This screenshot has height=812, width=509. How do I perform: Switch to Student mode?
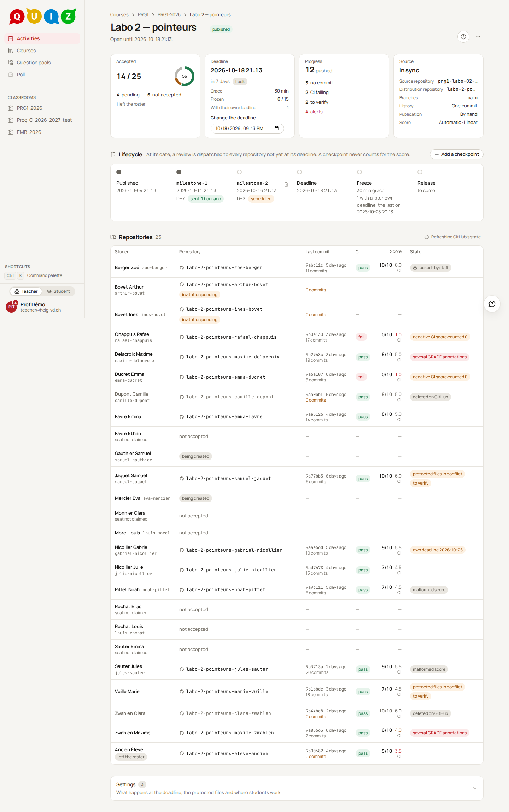tap(58, 291)
